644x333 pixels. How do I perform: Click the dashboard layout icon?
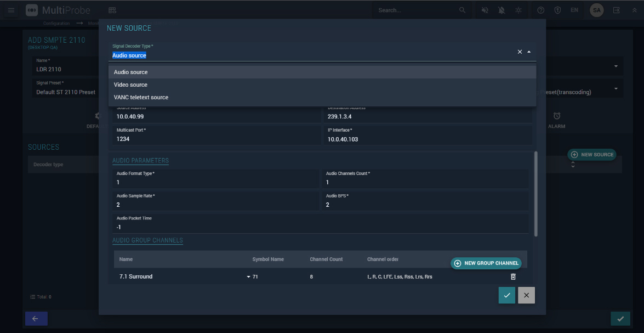[x=112, y=10]
